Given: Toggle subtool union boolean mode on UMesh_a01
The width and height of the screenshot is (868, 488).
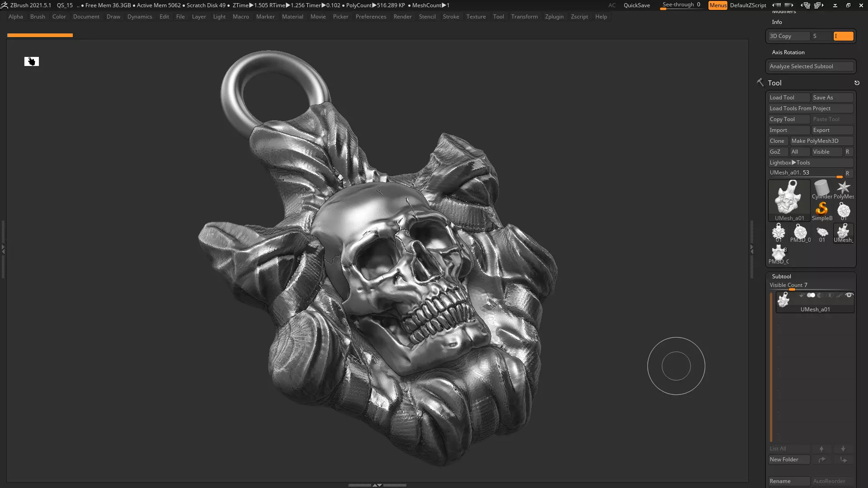Looking at the screenshot, I should 811,296.
